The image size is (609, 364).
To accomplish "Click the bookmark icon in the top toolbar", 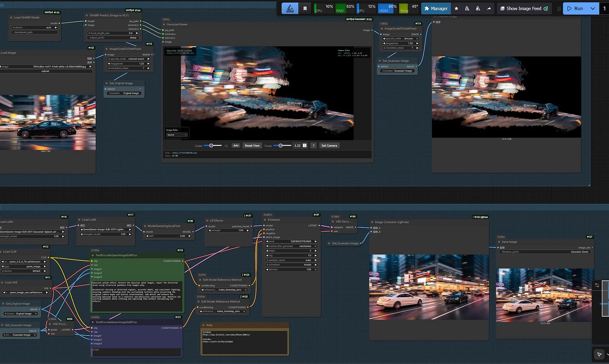I will click(x=305, y=8).
